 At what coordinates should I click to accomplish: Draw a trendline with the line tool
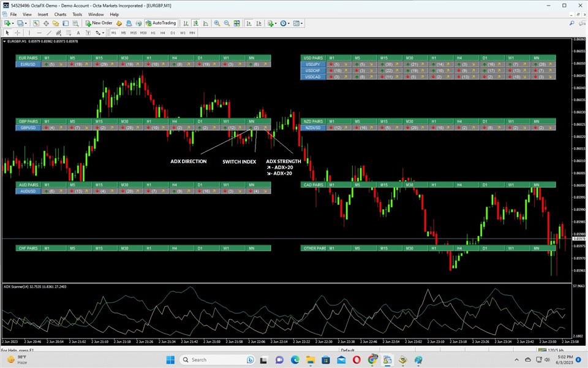[49, 33]
